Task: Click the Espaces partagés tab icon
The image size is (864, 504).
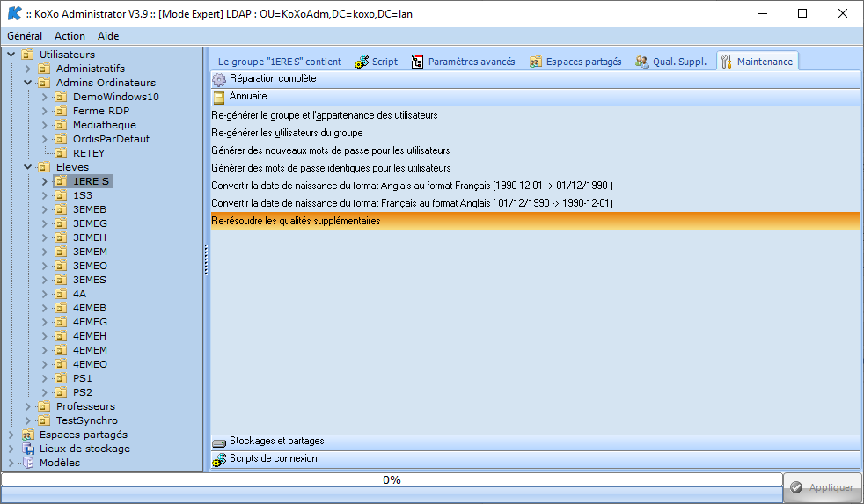Action: tap(536, 62)
